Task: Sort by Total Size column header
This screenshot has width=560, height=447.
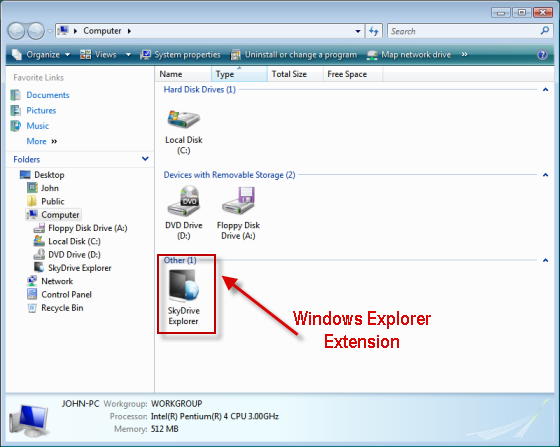Action: pos(295,74)
